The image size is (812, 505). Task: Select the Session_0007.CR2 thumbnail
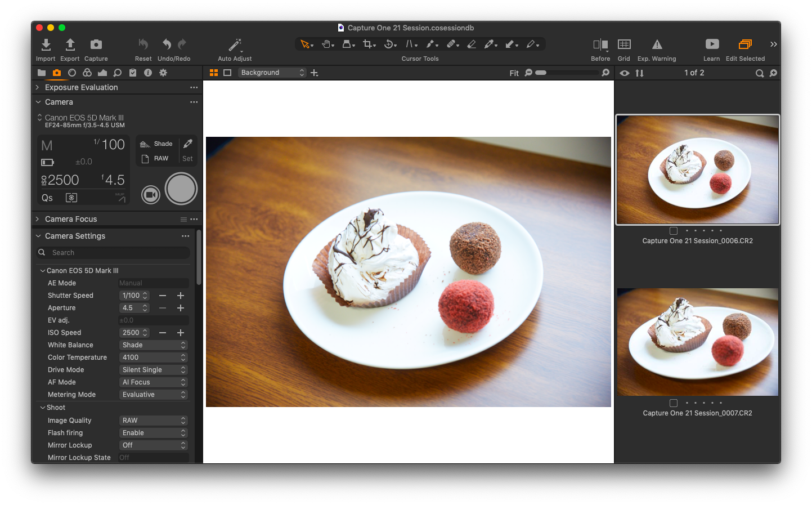[697, 342]
